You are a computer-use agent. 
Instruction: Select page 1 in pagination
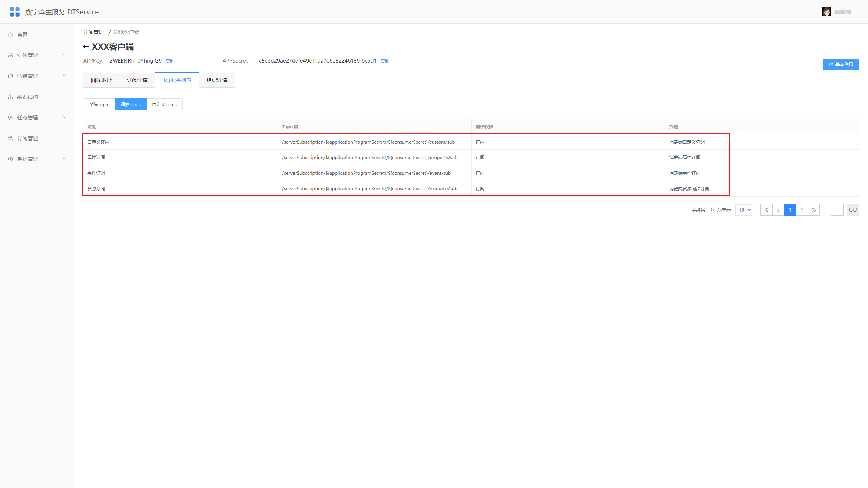(x=790, y=210)
